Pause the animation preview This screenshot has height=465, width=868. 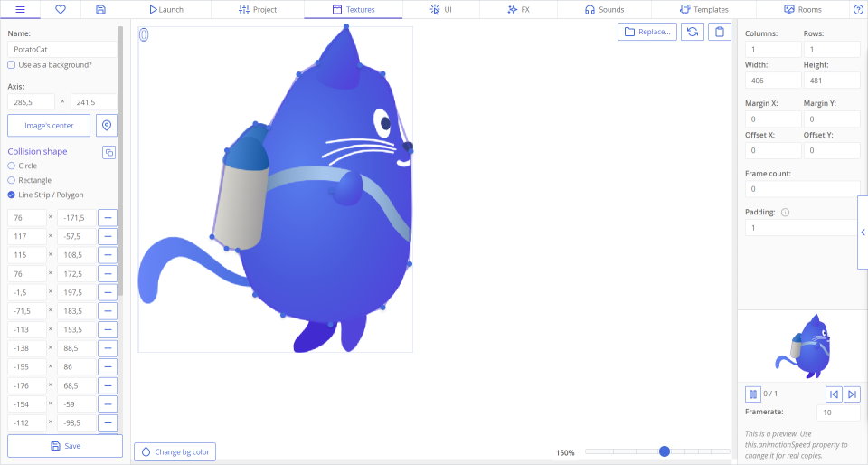(x=753, y=394)
